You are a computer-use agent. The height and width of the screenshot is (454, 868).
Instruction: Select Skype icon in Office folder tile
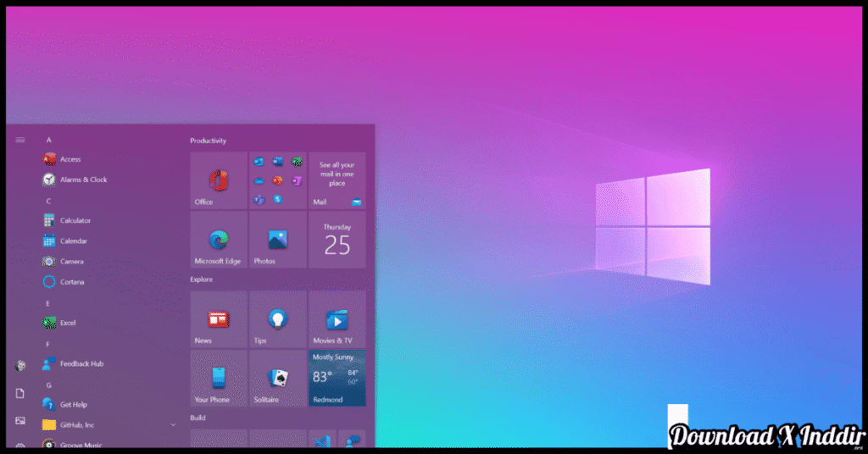tap(278, 200)
